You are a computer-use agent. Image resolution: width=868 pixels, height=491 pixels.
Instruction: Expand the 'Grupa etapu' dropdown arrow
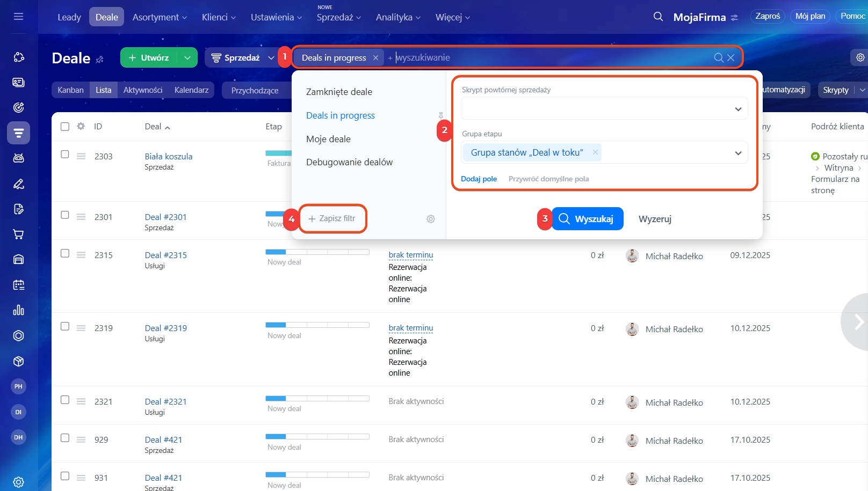pos(737,153)
